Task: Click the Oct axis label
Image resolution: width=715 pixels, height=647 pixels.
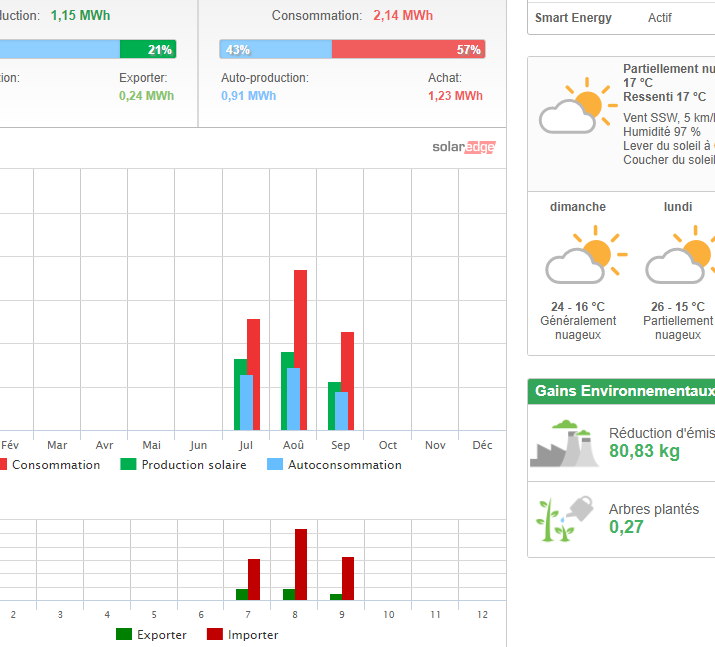Action: pos(388,445)
